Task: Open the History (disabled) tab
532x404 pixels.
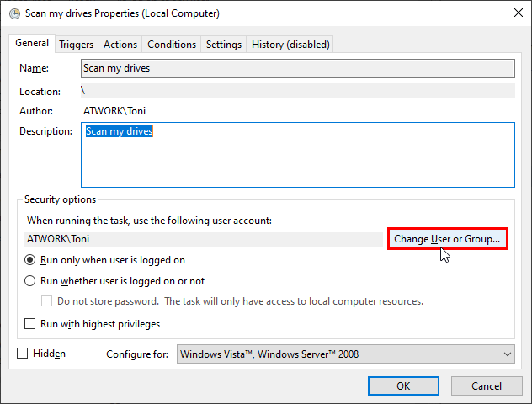Action: pyautogui.click(x=290, y=45)
